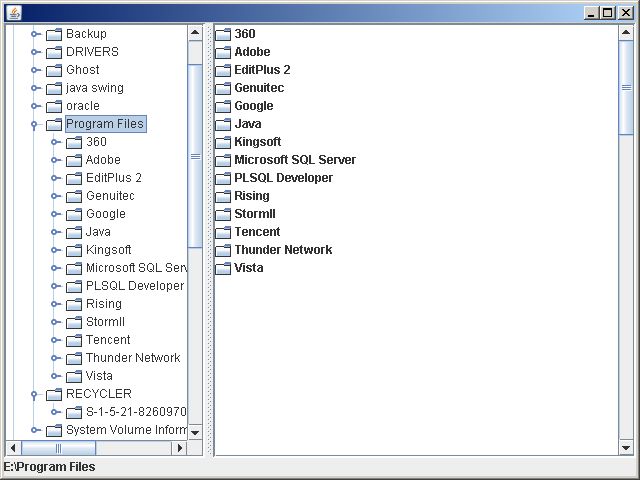Click the Rising folder icon in right list
The image size is (640, 480).
tap(223, 196)
